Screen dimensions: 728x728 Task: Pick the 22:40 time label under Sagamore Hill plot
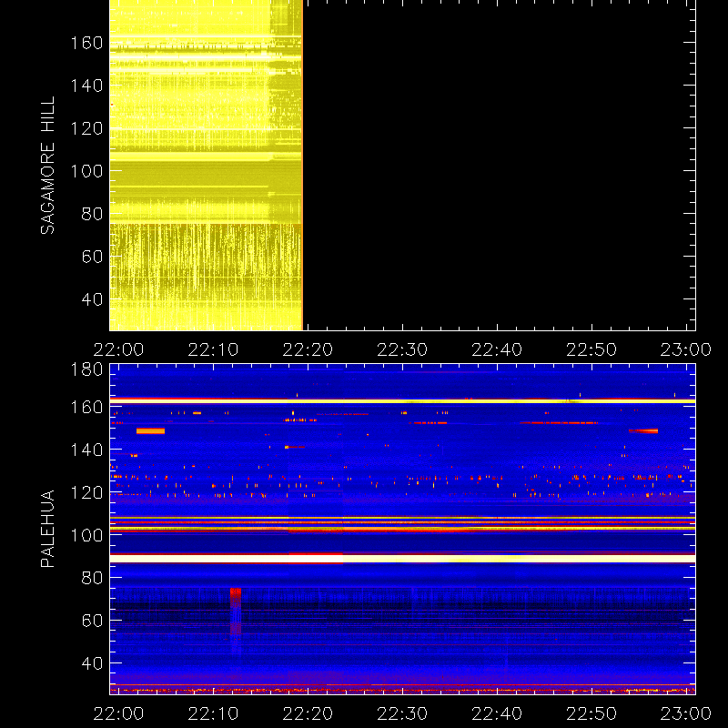pyautogui.click(x=497, y=349)
